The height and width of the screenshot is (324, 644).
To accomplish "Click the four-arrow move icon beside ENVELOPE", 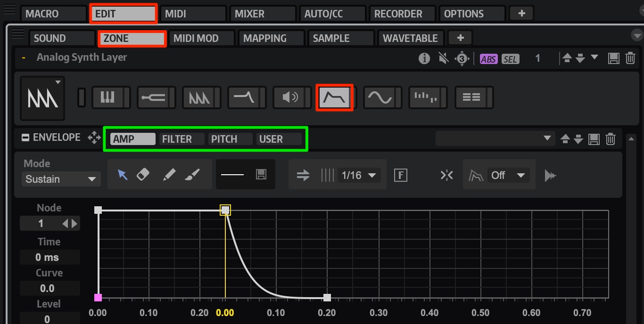I will pyautogui.click(x=94, y=138).
